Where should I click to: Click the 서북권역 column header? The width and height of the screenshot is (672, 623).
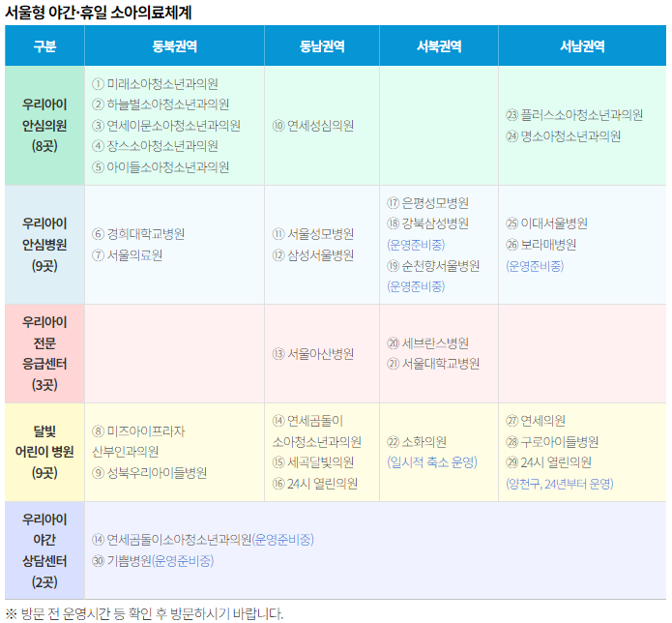point(439,45)
